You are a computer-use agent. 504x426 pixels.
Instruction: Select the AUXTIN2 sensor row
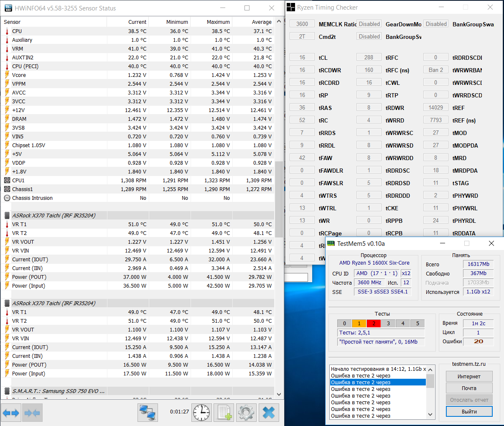(x=138, y=57)
